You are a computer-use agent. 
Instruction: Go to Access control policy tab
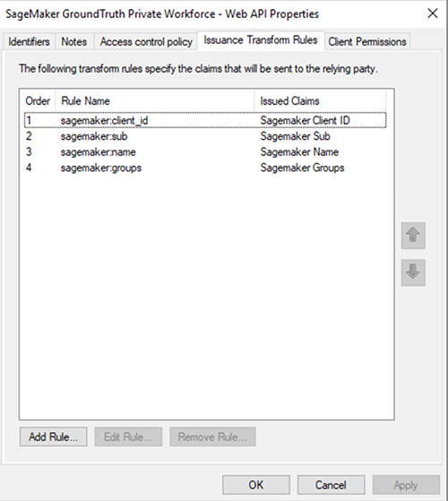146,41
